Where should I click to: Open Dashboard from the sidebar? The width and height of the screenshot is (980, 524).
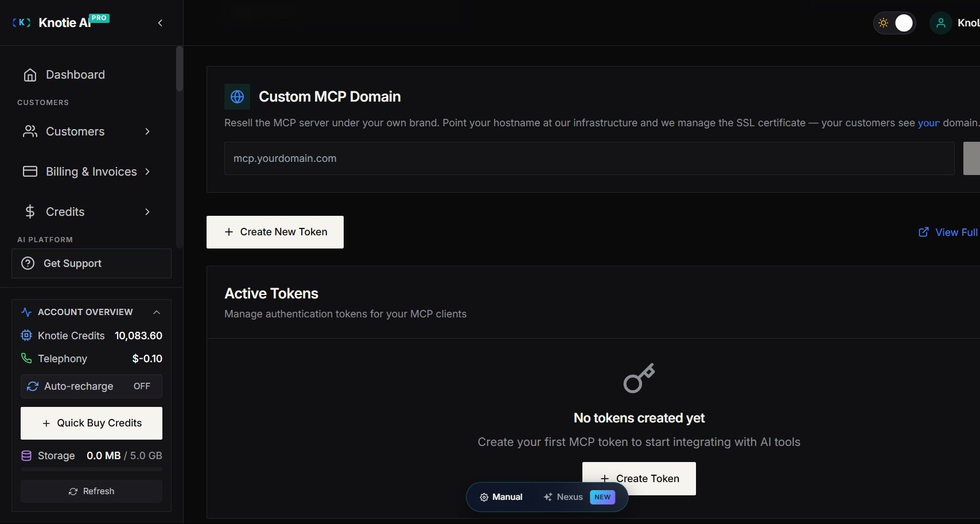[91, 75]
